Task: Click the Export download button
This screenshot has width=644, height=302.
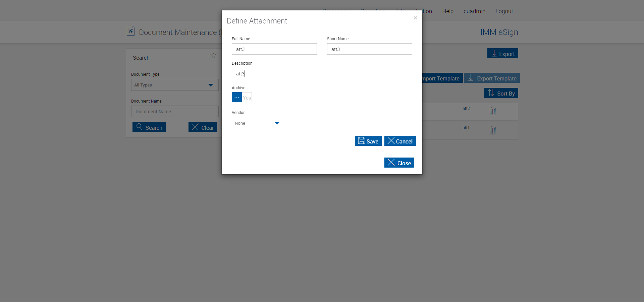Action: pyautogui.click(x=502, y=54)
